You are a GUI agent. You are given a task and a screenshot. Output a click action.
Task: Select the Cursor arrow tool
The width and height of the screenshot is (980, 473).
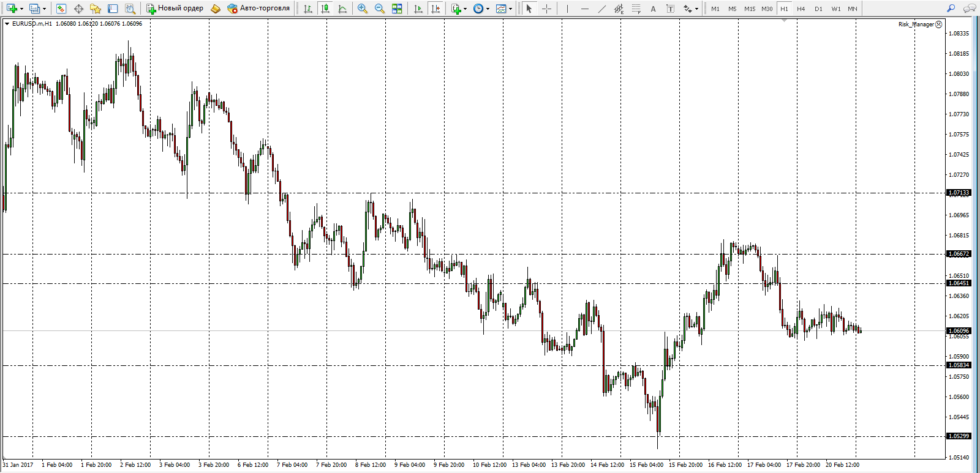click(529, 9)
